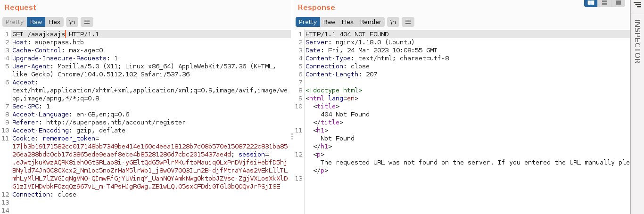Switch to combined single-pane layout
This screenshot has height=214, width=644.
click(617, 3)
